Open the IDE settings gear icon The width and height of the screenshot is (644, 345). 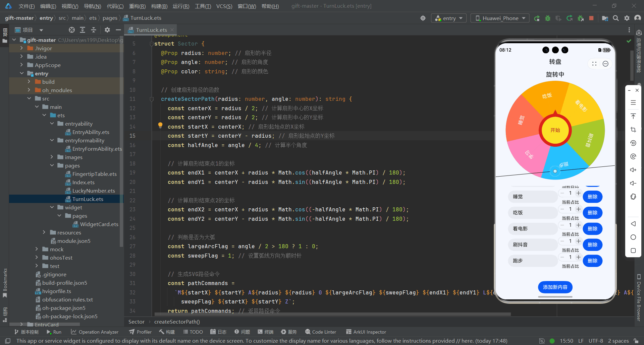point(627,18)
